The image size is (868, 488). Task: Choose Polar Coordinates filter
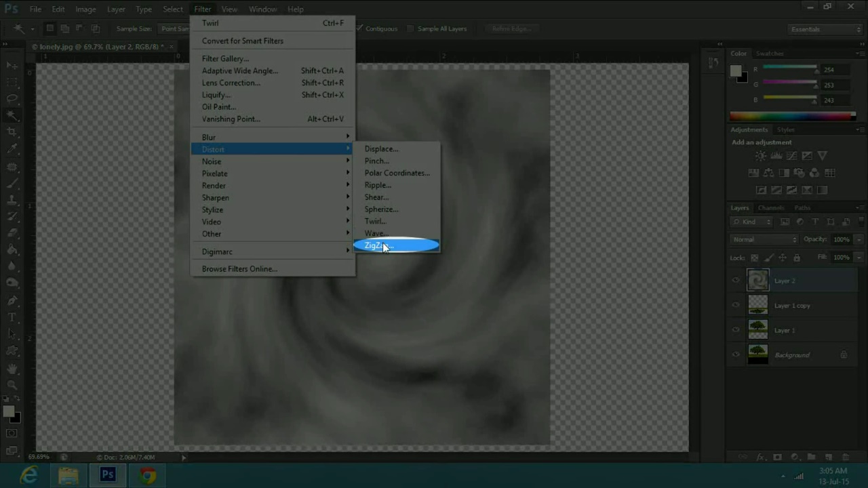[x=397, y=173]
